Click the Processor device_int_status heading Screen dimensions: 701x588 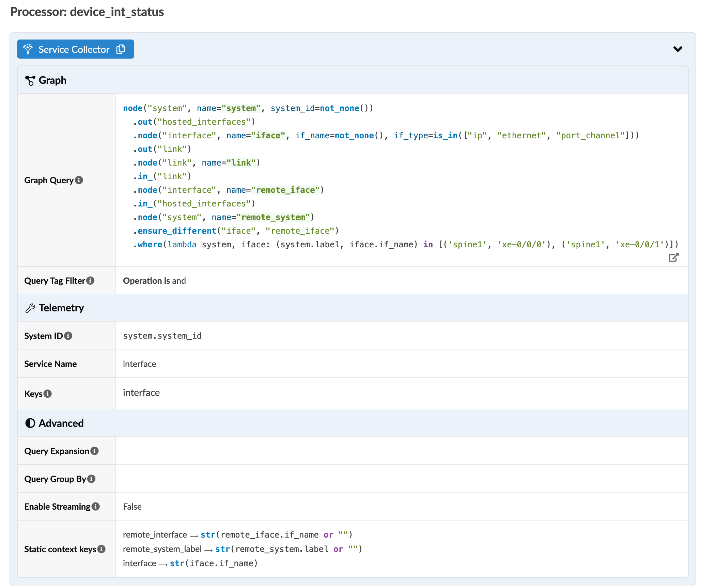[x=87, y=12]
